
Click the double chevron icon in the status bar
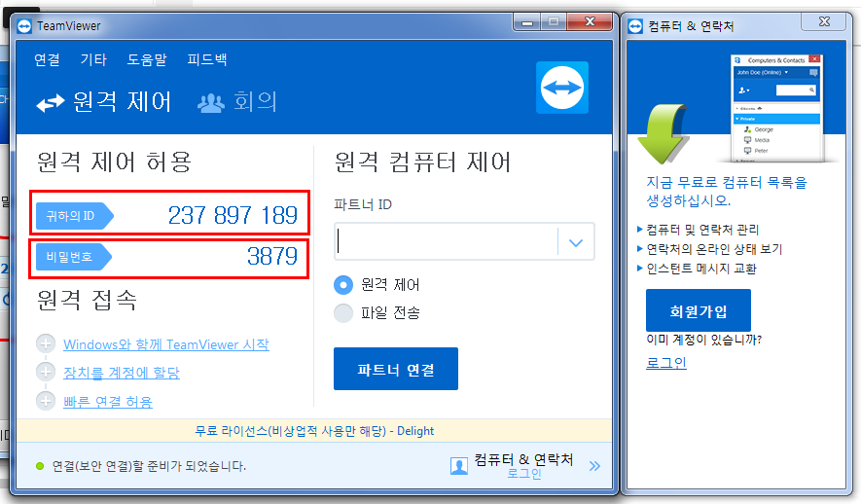point(594,466)
